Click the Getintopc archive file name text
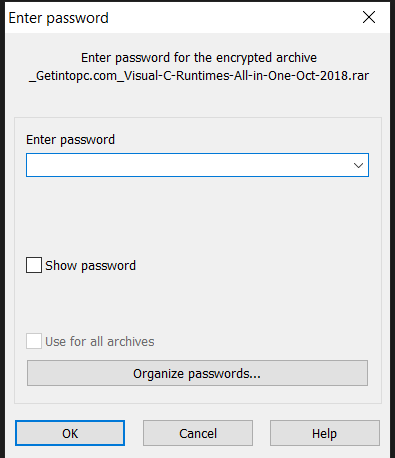 point(199,76)
